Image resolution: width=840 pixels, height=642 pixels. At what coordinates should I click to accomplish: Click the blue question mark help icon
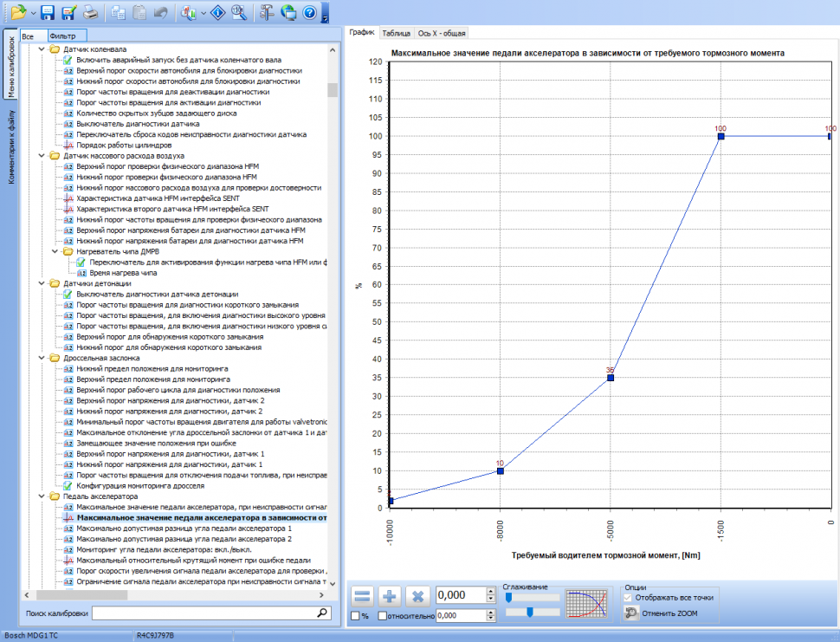tap(309, 12)
